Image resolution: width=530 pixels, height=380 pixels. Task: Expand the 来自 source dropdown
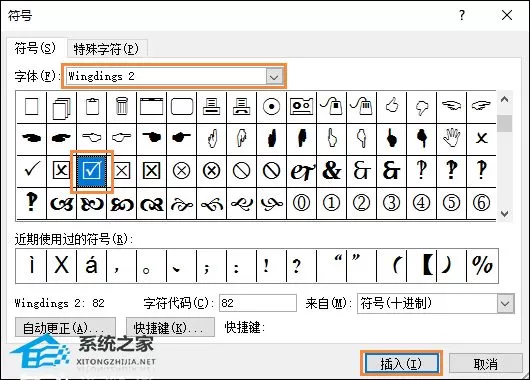[505, 303]
